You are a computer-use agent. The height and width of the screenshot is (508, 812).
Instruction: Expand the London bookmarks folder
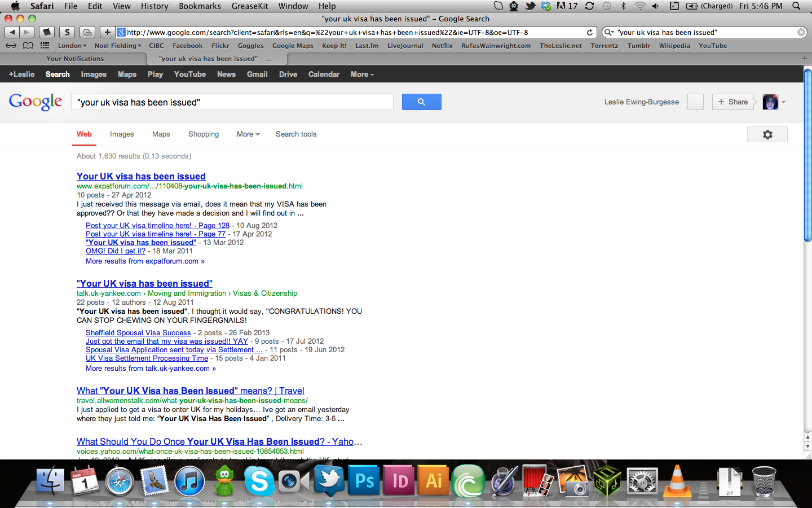72,46
